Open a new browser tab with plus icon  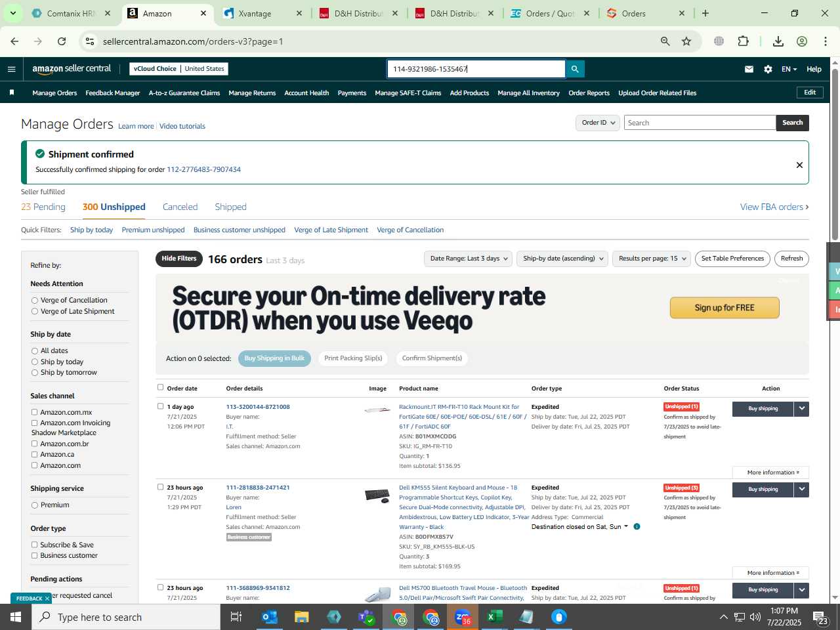click(x=705, y=13)
